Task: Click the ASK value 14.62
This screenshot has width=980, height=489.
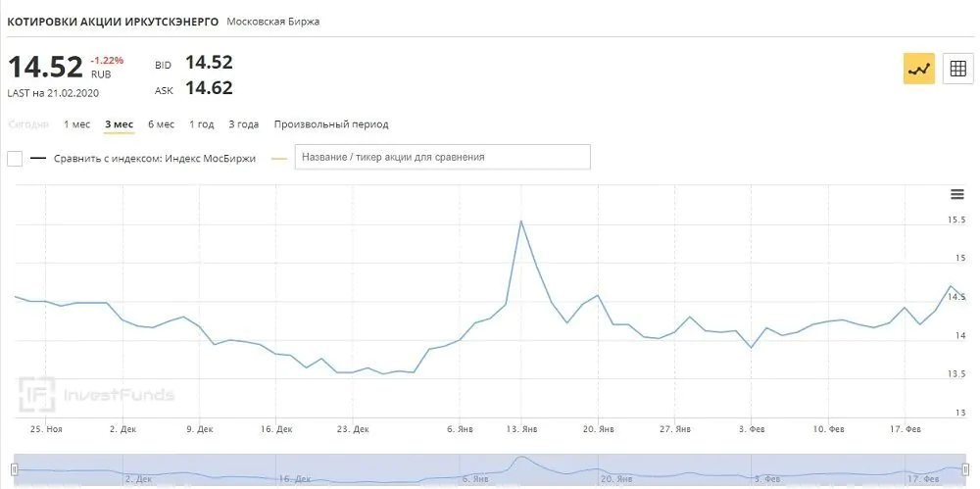Action: 209,87
